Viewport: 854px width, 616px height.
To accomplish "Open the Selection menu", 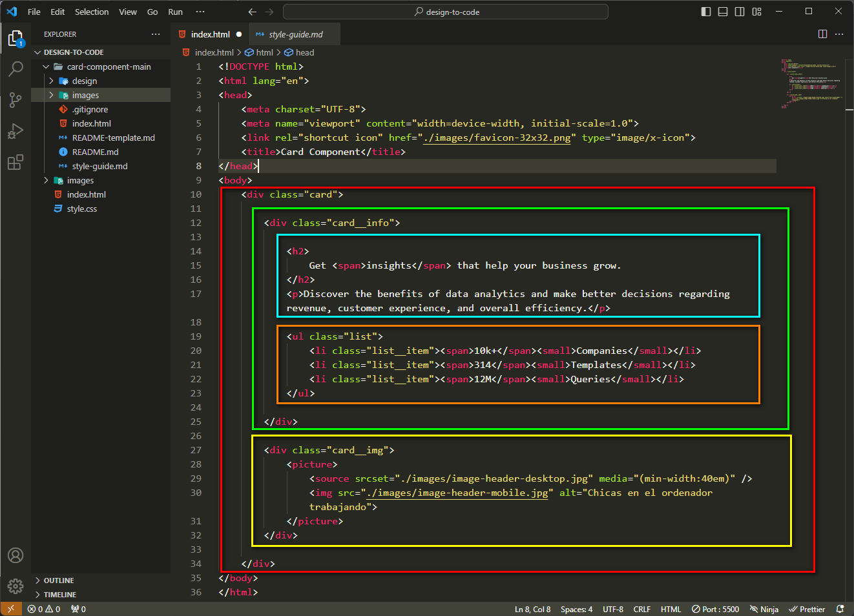I will (x=92, y=11).
